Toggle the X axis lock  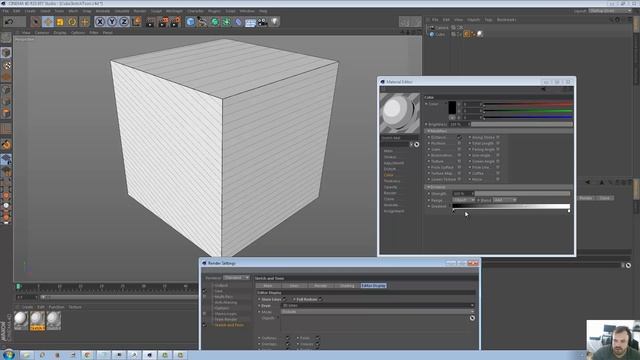point(100,21)
